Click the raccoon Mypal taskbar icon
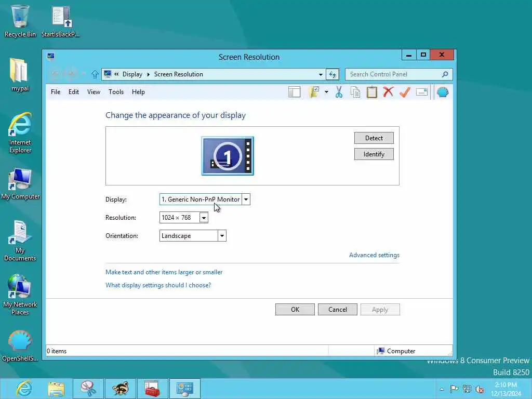The image size is (532, 399). [x=121, y=389]
